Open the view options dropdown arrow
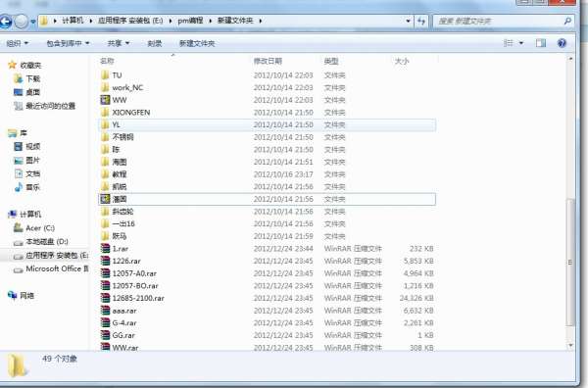Viewport: 588px width, 388px height. pyautogui.click(x=521, y=43)
